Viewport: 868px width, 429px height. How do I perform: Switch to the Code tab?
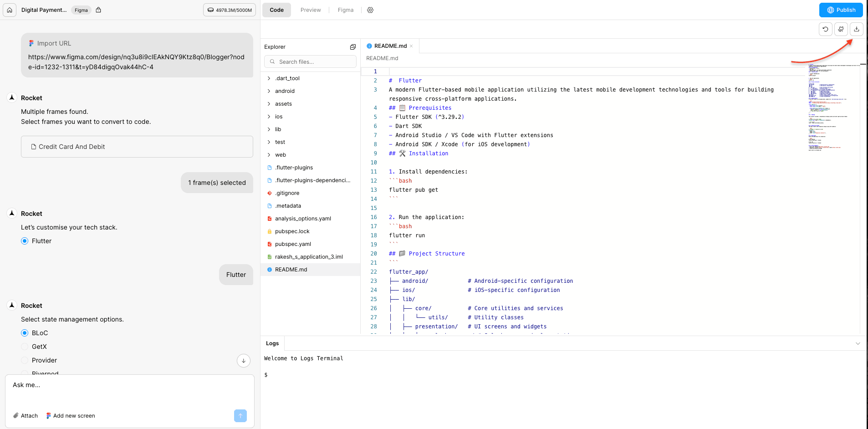[x=276, y=10]
